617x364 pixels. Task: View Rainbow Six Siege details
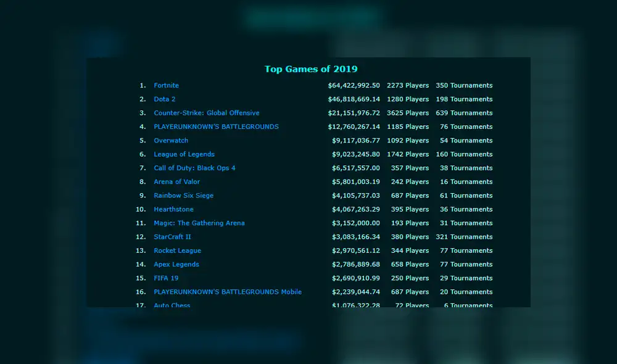[184, 195]
